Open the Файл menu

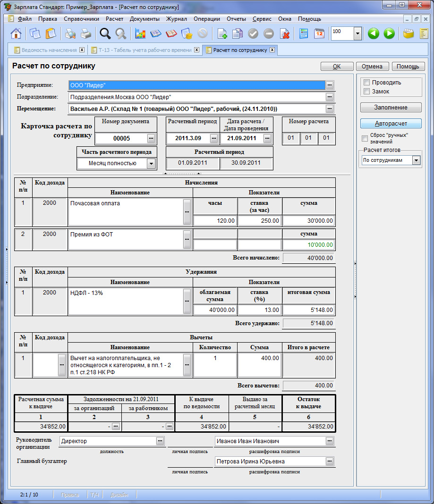coord(25,19)
